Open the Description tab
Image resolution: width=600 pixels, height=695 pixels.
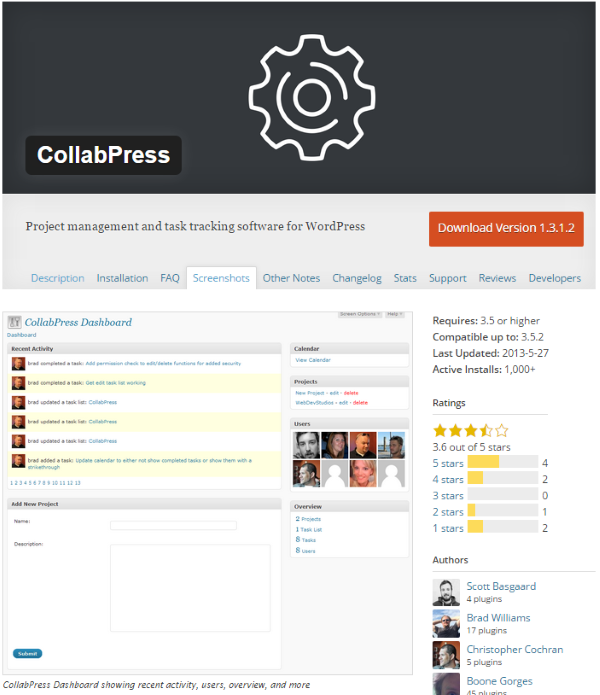point(58,278)
